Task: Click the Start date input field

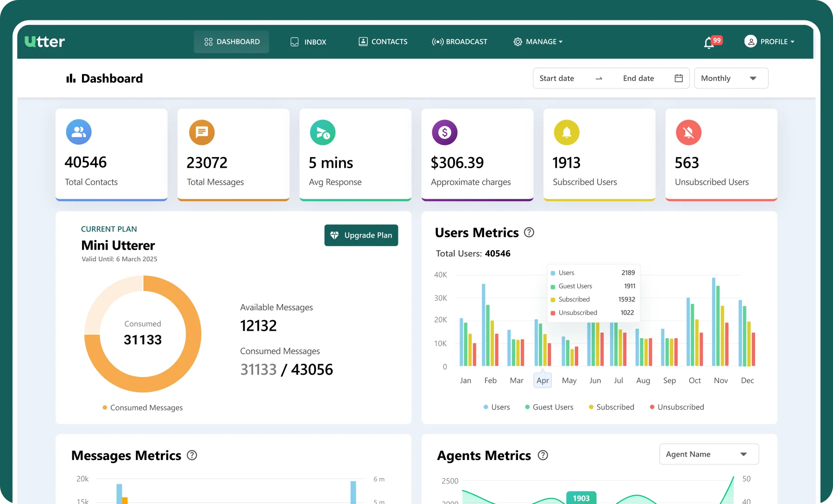Action: point(557,78)
